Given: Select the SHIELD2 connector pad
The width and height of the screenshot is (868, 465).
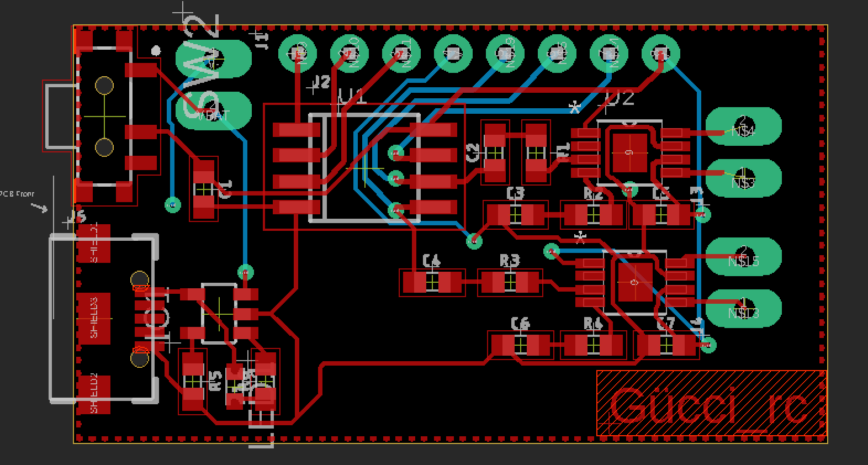Looking at the screenshot, I should coord(94,395).
